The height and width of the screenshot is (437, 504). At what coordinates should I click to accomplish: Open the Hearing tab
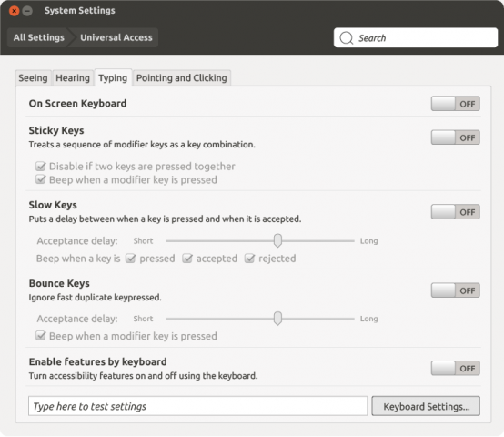point(73,77)
